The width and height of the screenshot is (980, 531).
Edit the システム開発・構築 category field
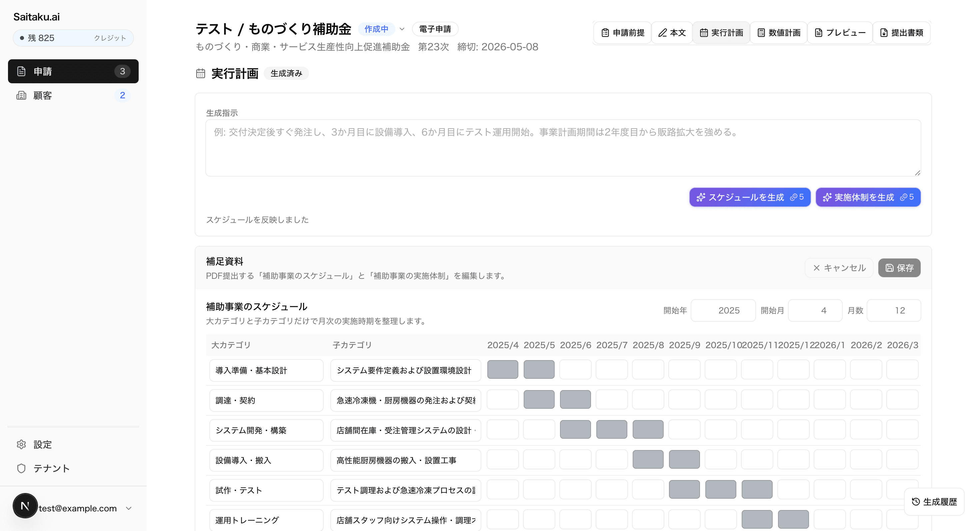tap(266, 430)
